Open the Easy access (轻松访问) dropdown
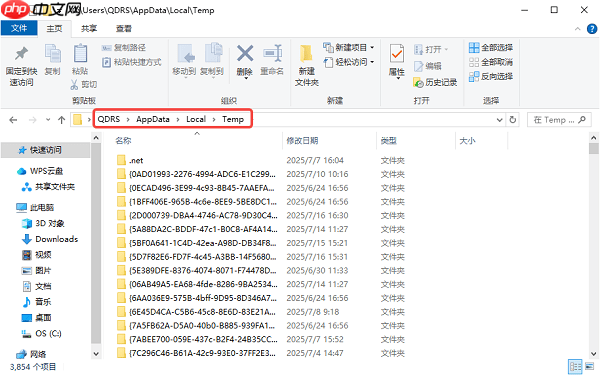This screenshot has height=375, width=600. click(x=349, y=62)
